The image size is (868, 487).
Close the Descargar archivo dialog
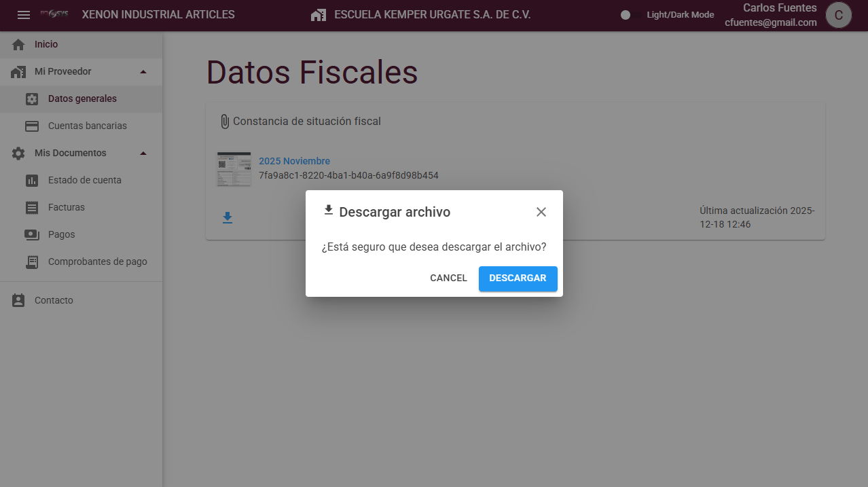(541, 212)
